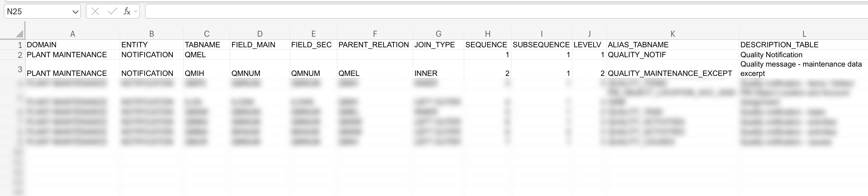868x196 pixels.
Task: Select the cell containing QMIH
Action: pos(207,73)
